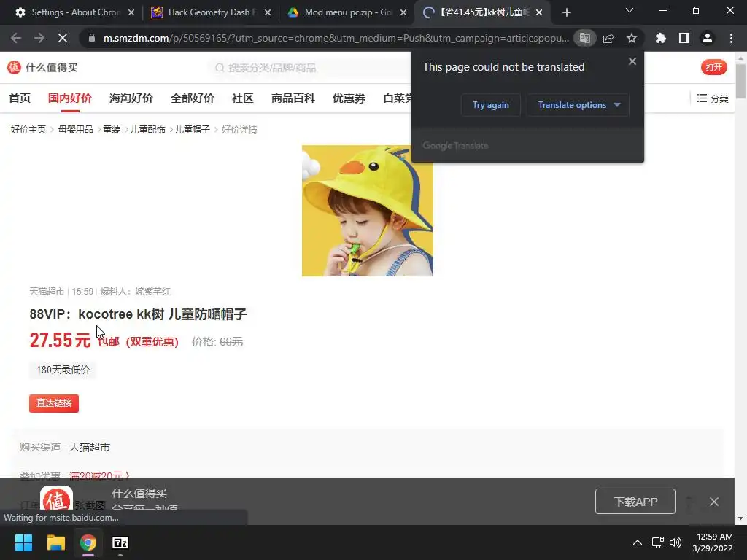Close the Hack Geometry Dash tab

[268, 12]
